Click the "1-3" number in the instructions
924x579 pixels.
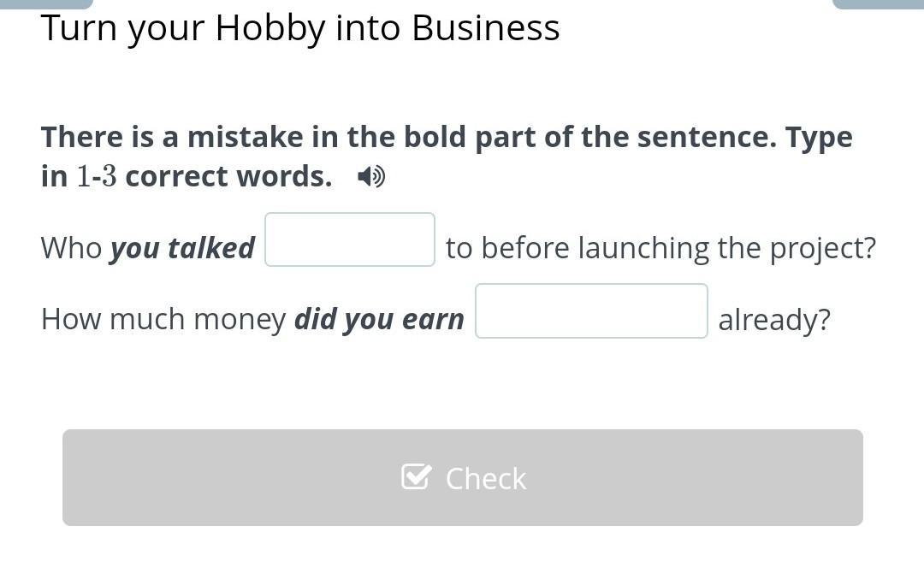pos(96,177)
